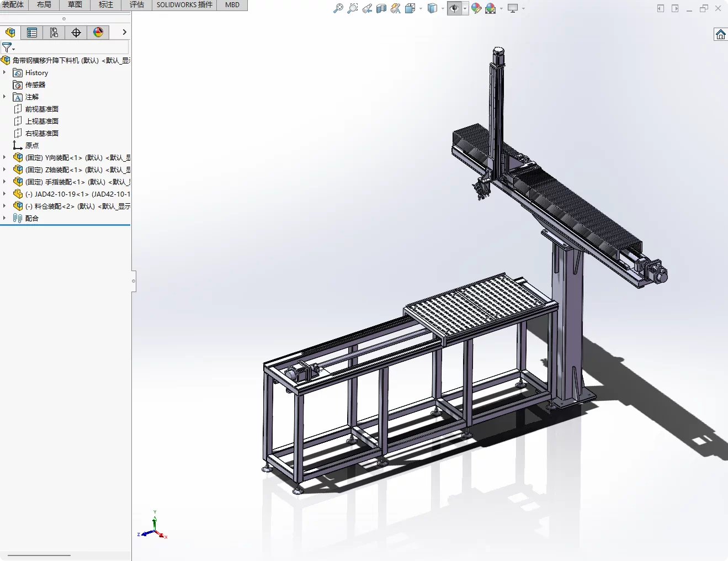Expand the 料仓装配<2> subassembly
Screen dimensions: 728x561
point(4,206)
